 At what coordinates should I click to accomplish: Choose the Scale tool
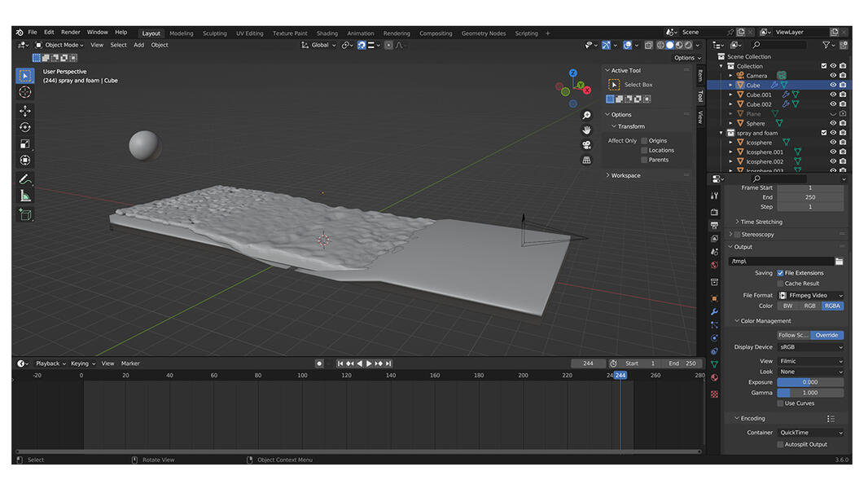tap(24, 144)
